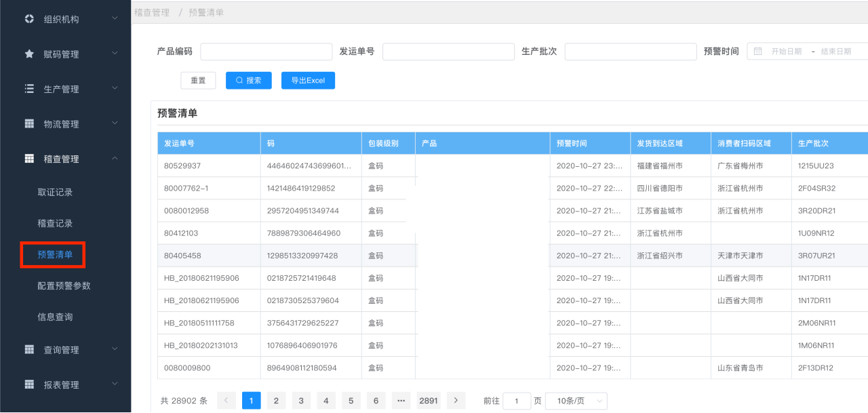Viewport: 868px width, 413px height.
Task: Click the star icon beside 赋码管理
Action: coord(29,54)
